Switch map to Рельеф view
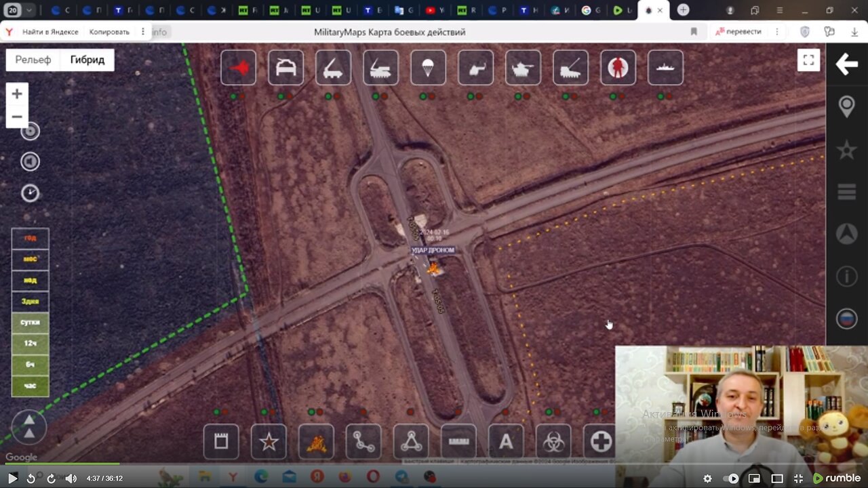 [x=33, y=60]
